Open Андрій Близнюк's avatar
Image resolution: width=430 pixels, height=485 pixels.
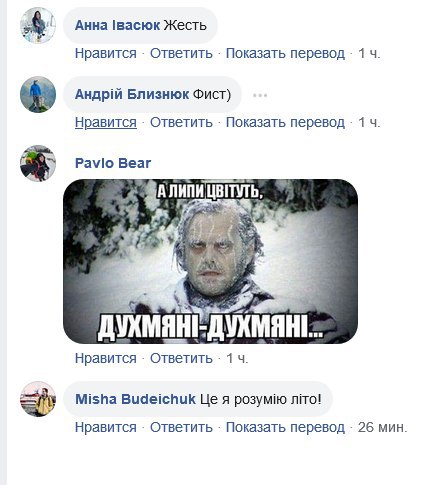click(38, 95)
